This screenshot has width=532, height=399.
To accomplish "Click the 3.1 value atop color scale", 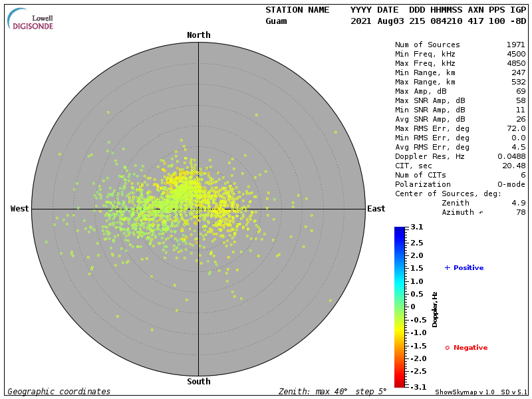I will [417, 227].
